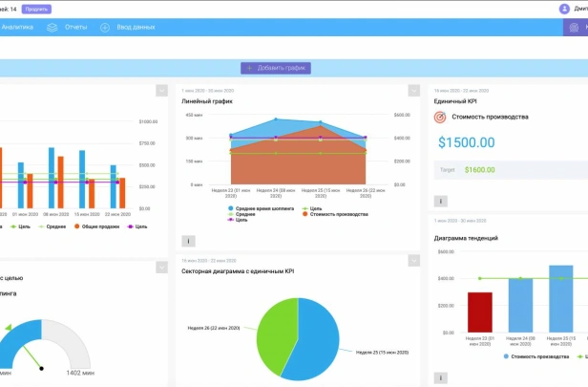Click the icon in the purple navbar block
The image size is (588, 387).
tap(574, 28)
